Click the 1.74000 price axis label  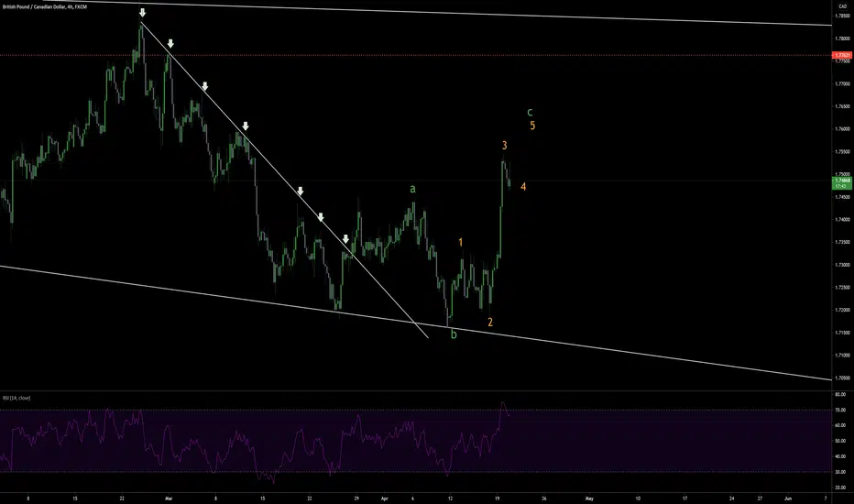842,220
